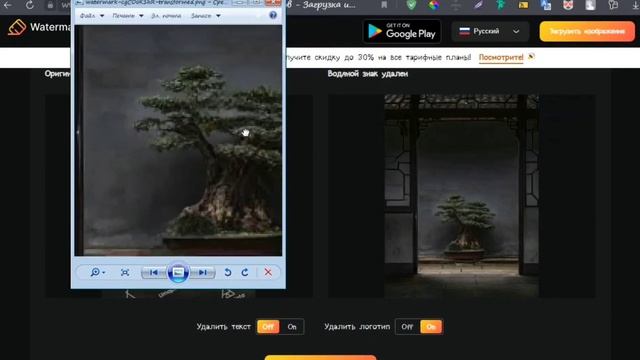Viewport: 640px width, 360px height.
Task: Start slideshow in Photo Viewer
Action: click(x=178, y=272)
